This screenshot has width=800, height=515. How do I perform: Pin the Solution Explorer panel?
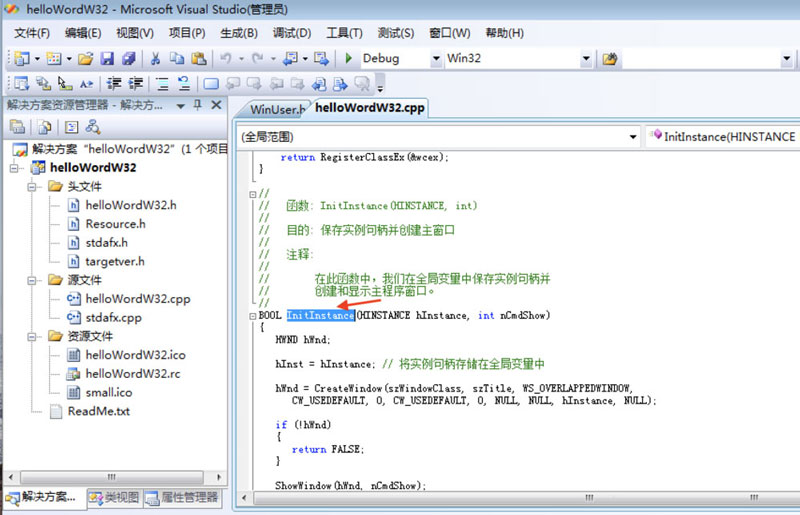pyautogui.click(x=198, y=105)
